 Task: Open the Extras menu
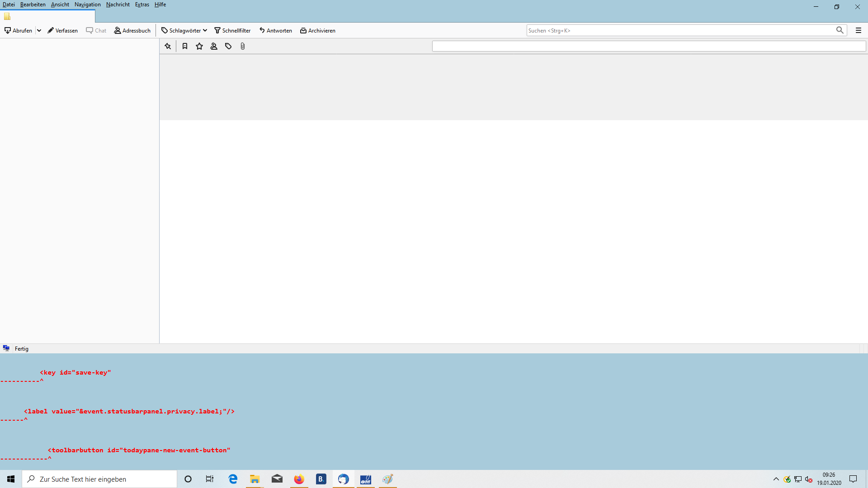(142, 5)
